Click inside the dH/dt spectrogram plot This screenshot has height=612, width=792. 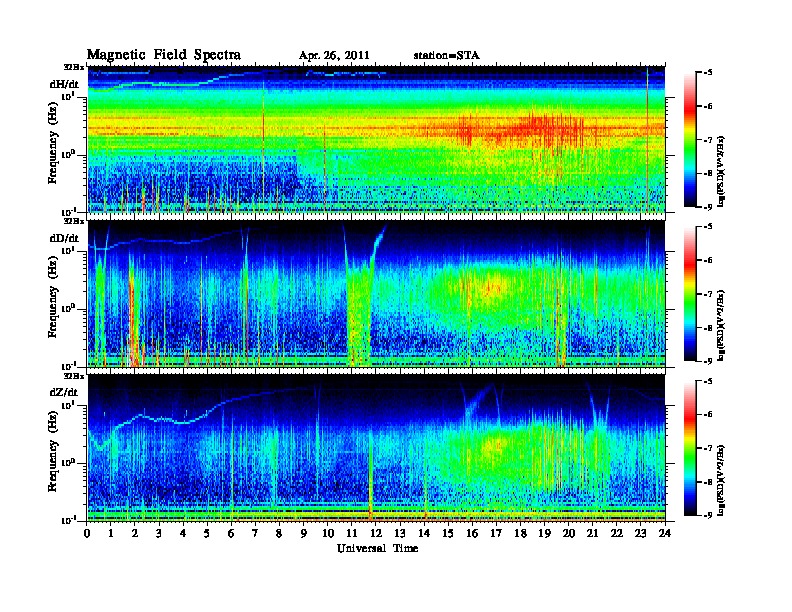coord(376,139)
